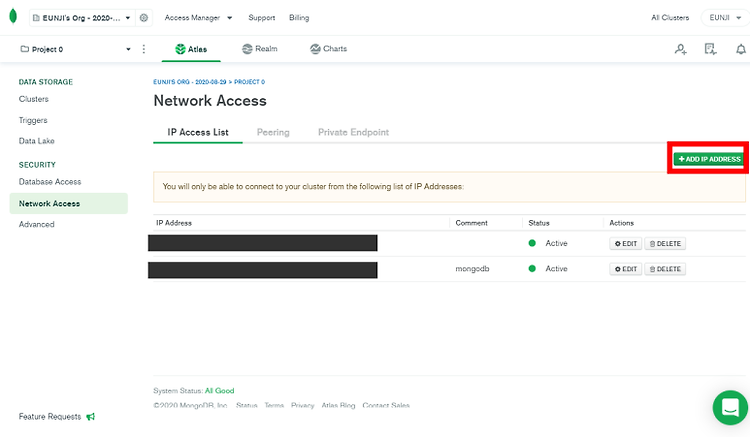Open Advanced in the sidebar

pyautogui.click(x=36, y=224)
